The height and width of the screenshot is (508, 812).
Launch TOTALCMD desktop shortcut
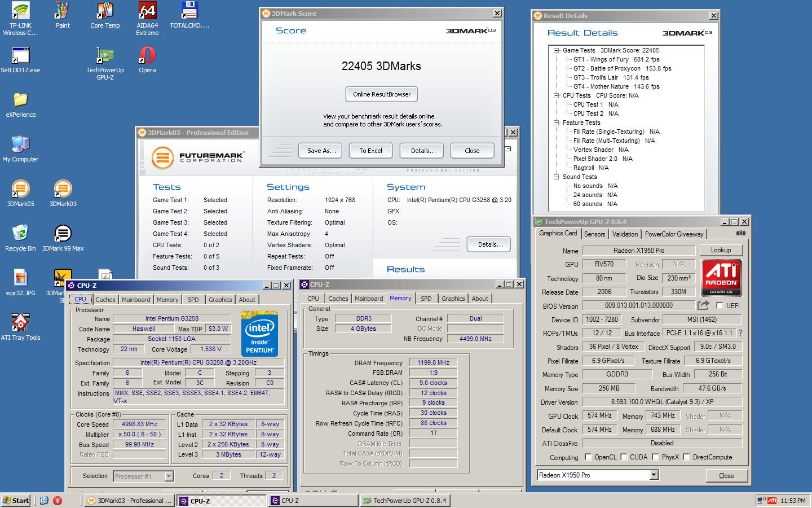pyautogui.click(x=189, y=15)
